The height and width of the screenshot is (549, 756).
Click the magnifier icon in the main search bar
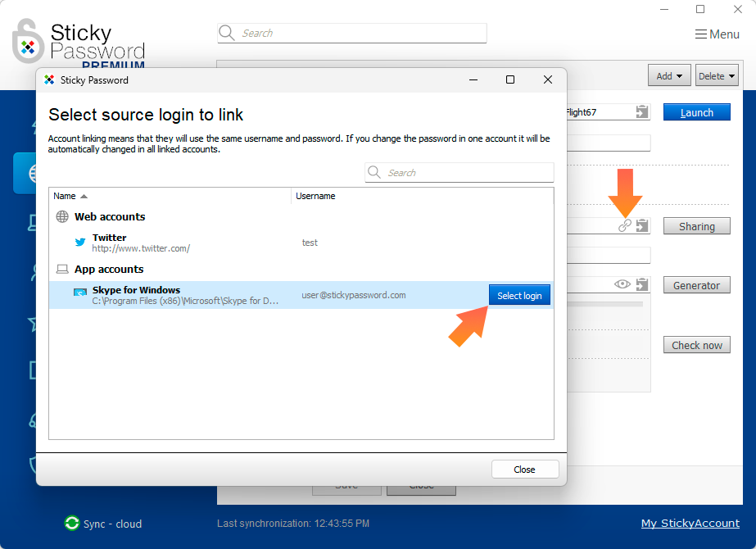pos(227,33)
